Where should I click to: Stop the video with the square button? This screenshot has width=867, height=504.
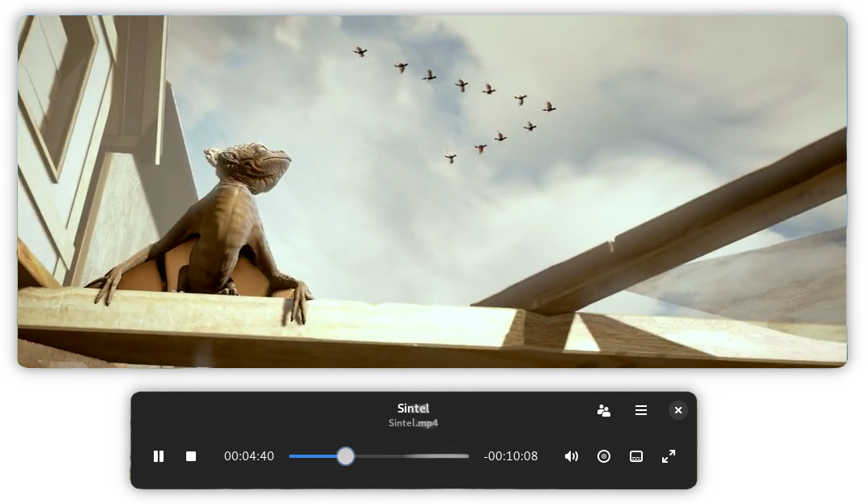[191, 456]
